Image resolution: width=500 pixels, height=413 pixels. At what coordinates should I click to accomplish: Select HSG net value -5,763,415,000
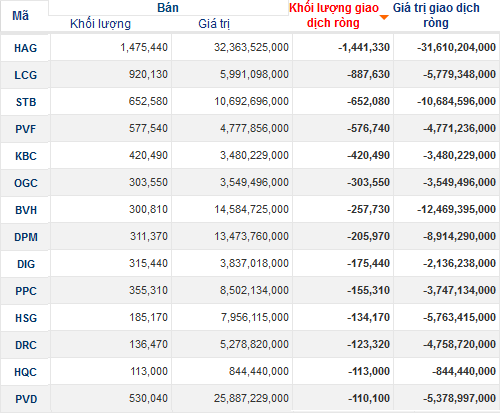pos(459,317)
